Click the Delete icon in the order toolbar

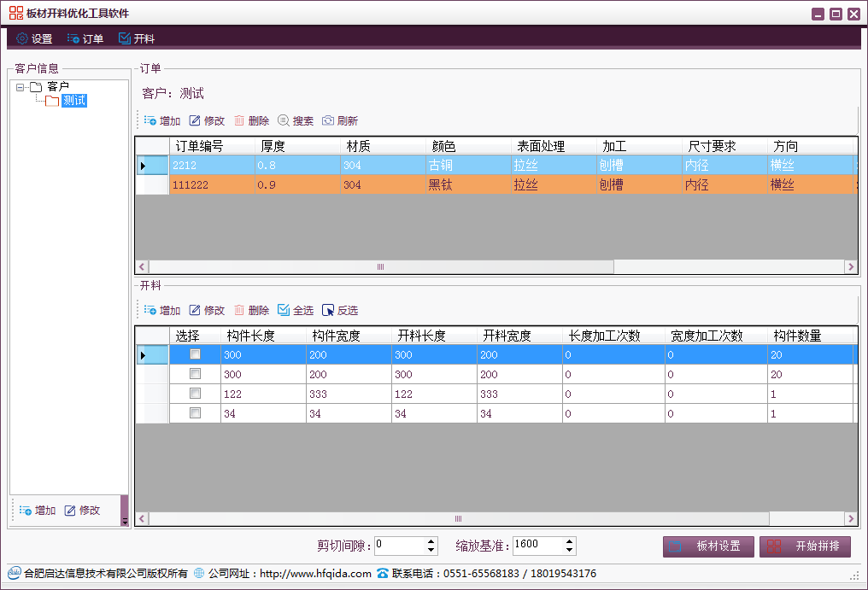tap(239, 121)
